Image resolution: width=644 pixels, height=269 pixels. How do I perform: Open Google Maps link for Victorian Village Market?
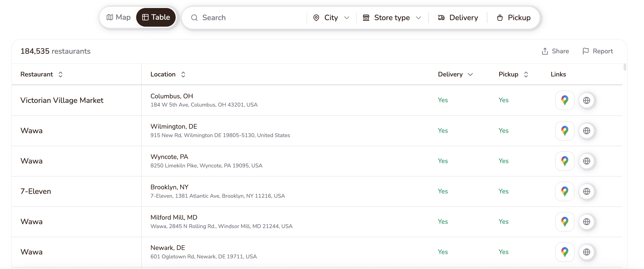[x=564, y=100]
